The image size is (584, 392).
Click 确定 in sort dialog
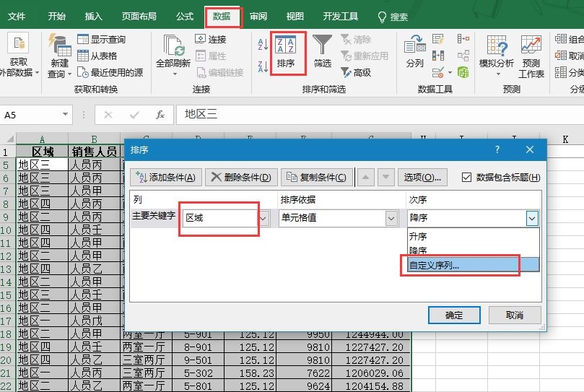(454, 315)
